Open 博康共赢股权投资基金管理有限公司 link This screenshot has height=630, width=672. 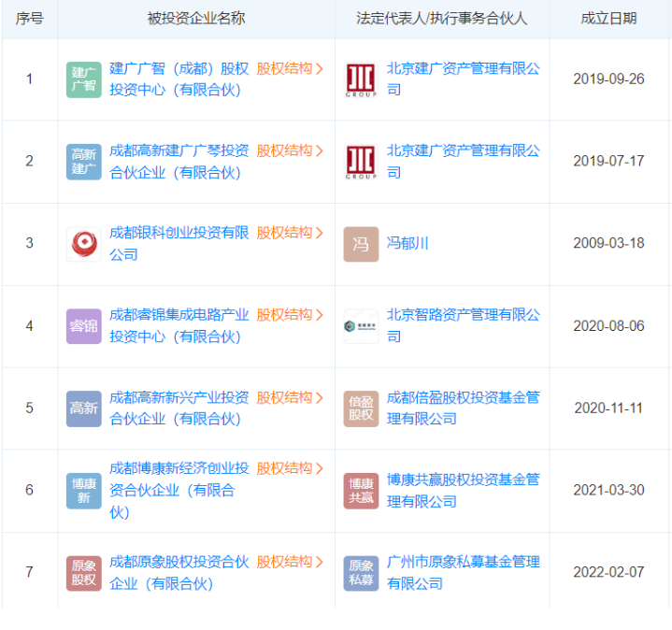[x=464, y=491]
